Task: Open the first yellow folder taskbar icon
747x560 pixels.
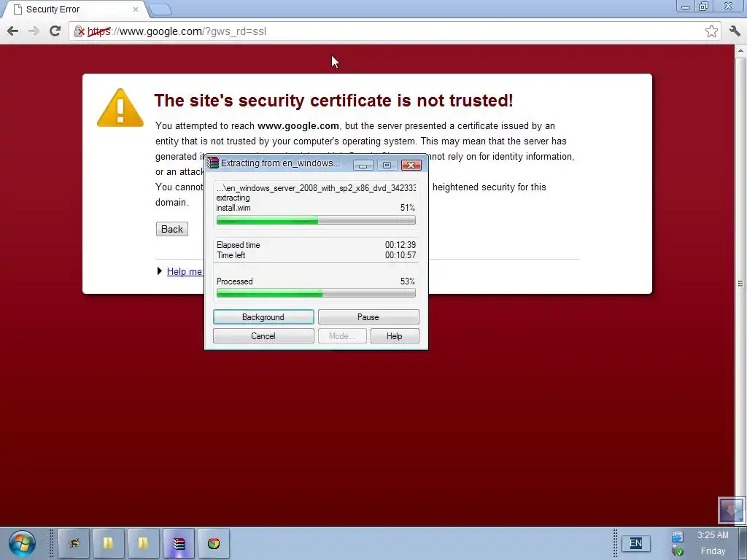Action: 109,543
